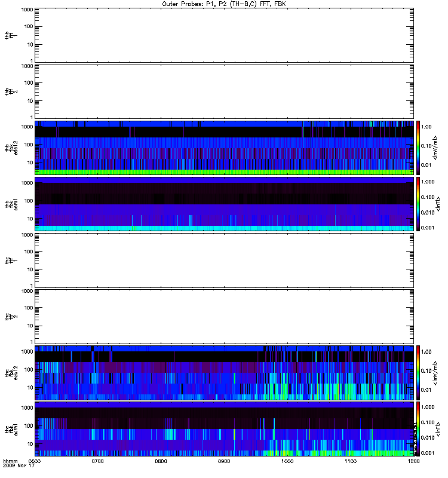The height and width of the screenshot is (478, 448).
Task: Click the thb fff 1 panel label
Action: pos(11,35)
